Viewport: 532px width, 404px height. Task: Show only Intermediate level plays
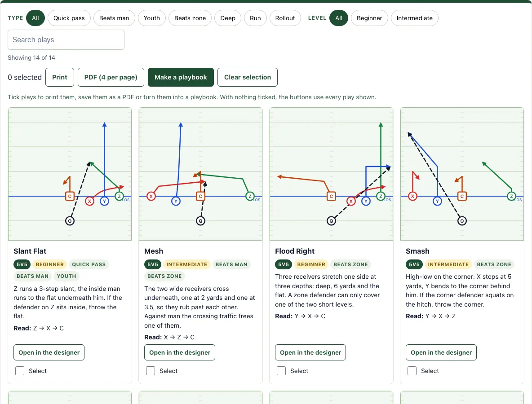tap(414, 18)
